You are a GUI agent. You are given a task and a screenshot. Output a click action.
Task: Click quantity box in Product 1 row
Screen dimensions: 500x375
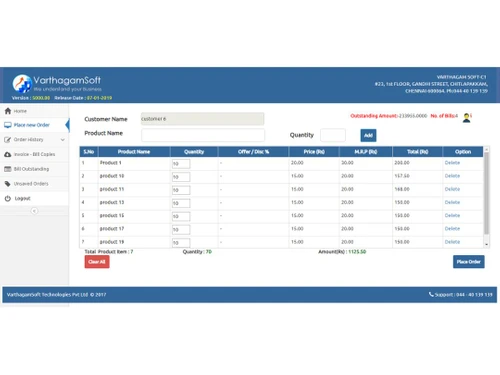[181, 164]
